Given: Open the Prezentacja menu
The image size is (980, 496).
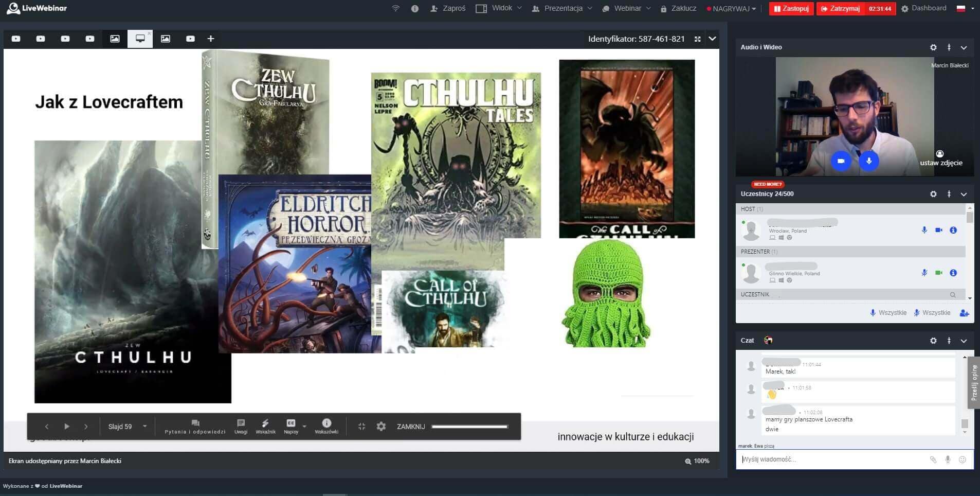Looking at the screenshot, I should (562, 8).
